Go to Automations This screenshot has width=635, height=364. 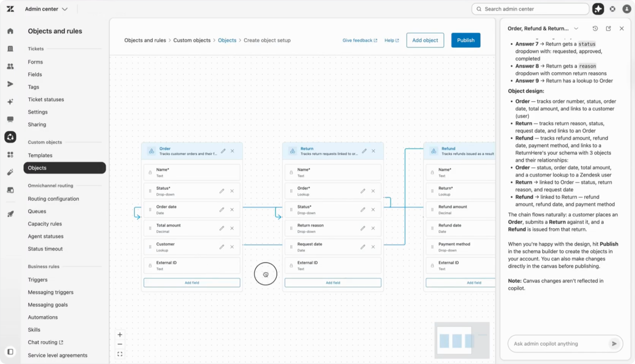(43, 317)
